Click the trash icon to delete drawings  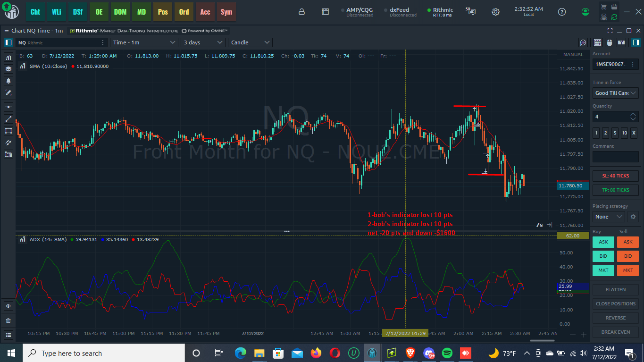(8, 320)
